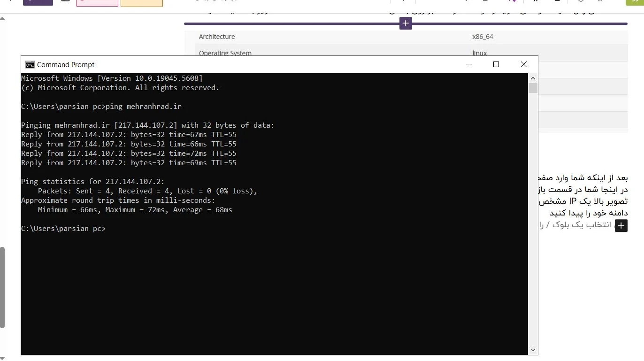Click the diamond-shaped icon in the top toolbar
The image size is (644, 361).
580,1
